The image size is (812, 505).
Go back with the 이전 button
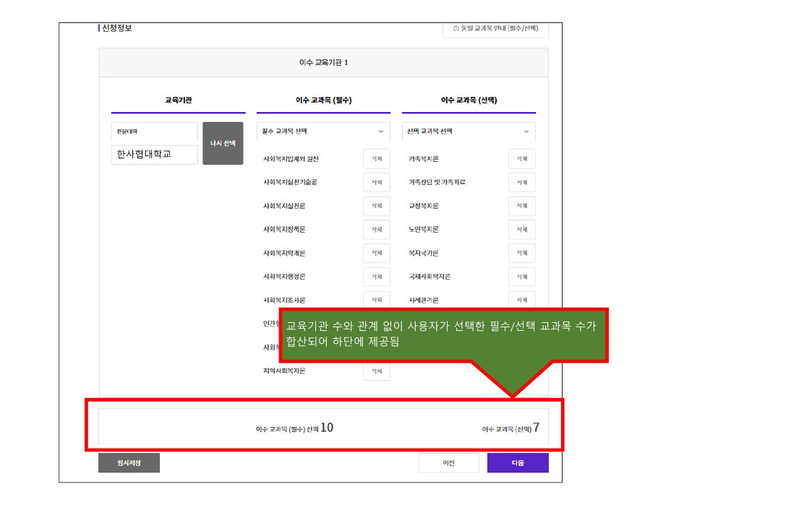click(x=448, y=463)
